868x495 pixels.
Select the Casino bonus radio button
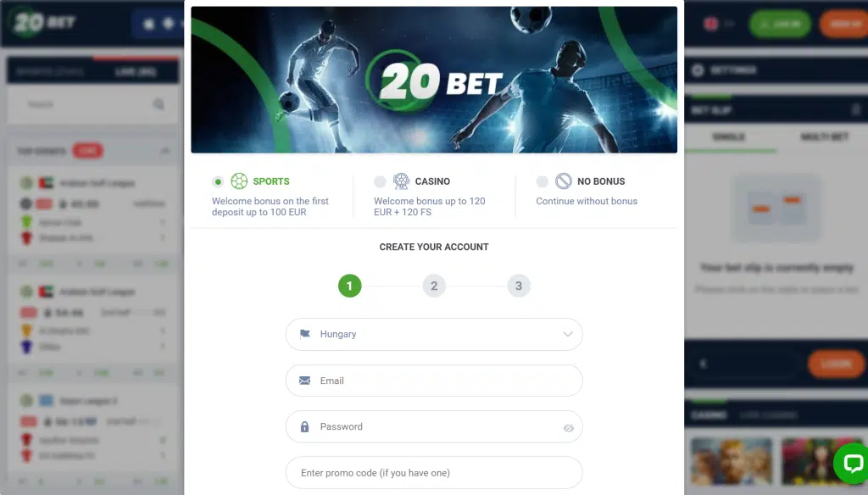(380, 181)
